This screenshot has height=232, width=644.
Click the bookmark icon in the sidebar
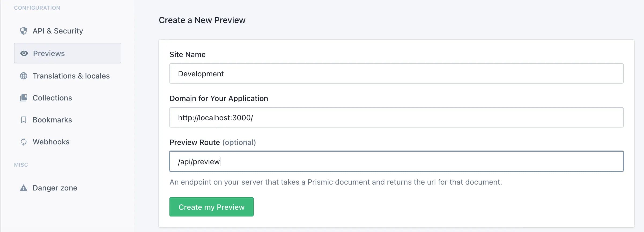(x=24, y=120)
